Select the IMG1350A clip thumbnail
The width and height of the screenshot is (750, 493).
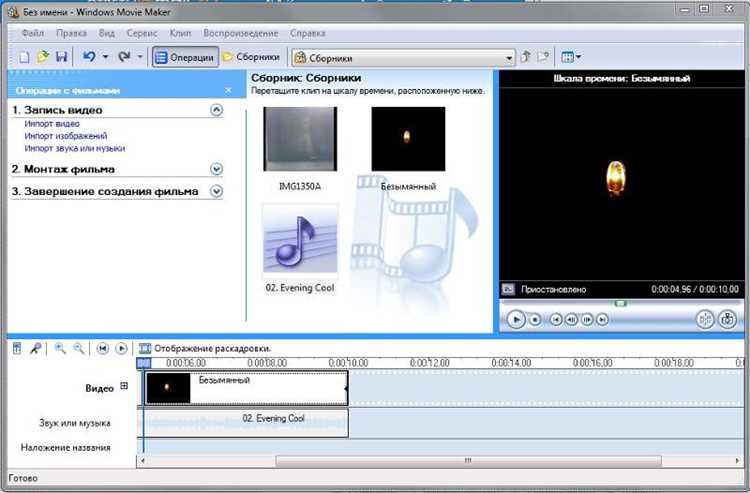click(x=300, y=139)
